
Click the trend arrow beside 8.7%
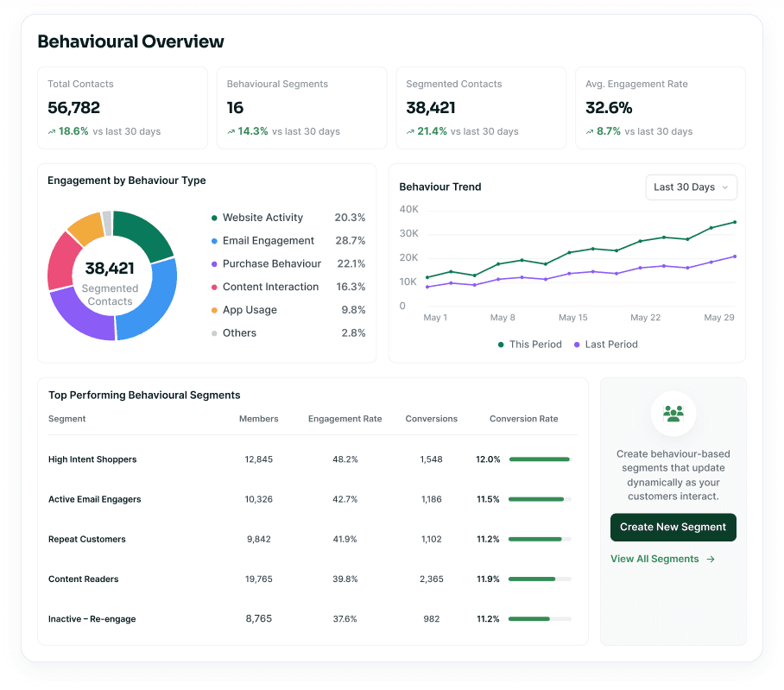point(590,132)
